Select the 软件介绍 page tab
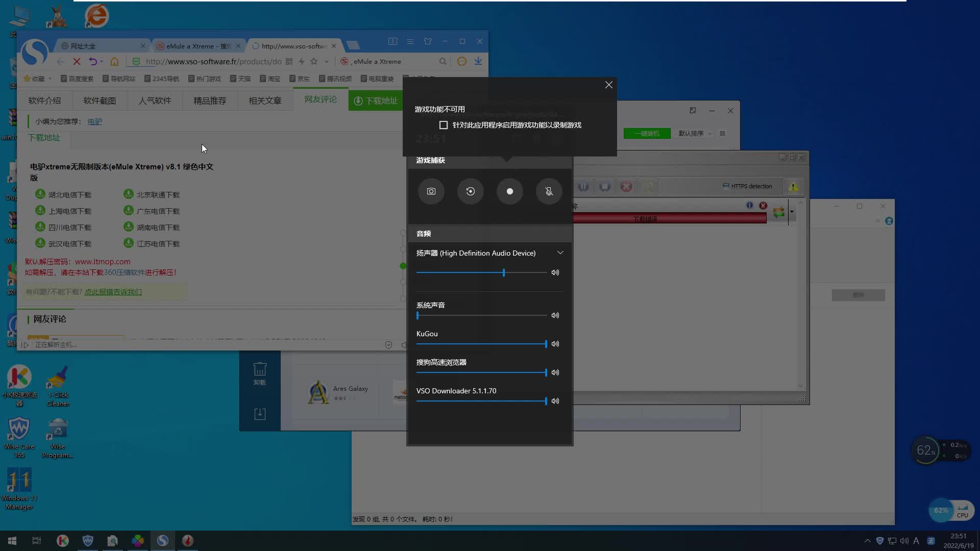The image size is (980, 551). coord(44,101)
